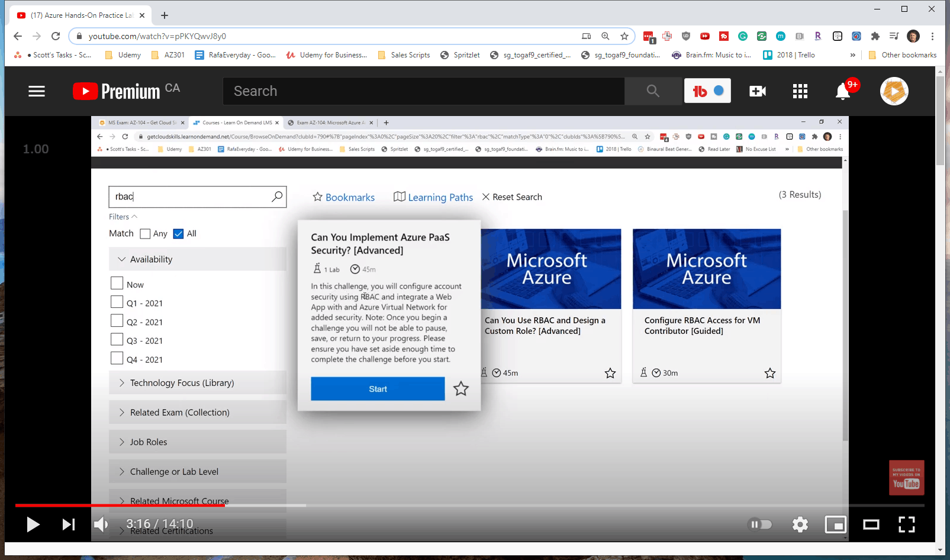Expand Technology Focus (Library) filter
This screenshot has height=560, width=950.
click(x=198, y=383)
